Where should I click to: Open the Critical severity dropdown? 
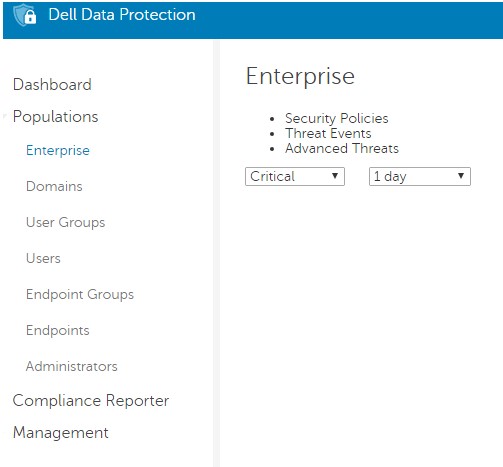coord(295,176)
